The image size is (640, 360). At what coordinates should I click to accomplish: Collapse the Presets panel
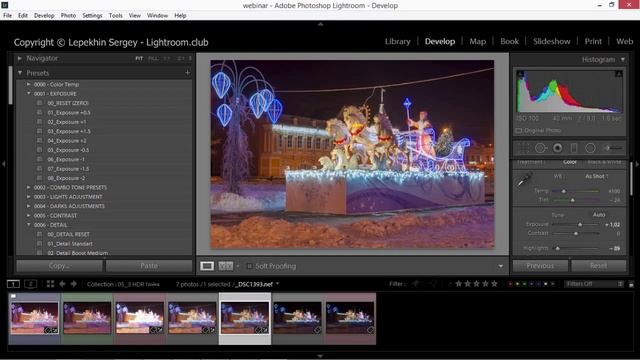(x=20, y=73)
